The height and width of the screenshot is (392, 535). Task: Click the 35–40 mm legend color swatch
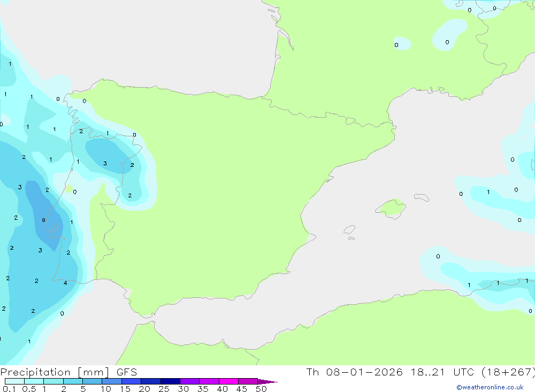(209, 381)
